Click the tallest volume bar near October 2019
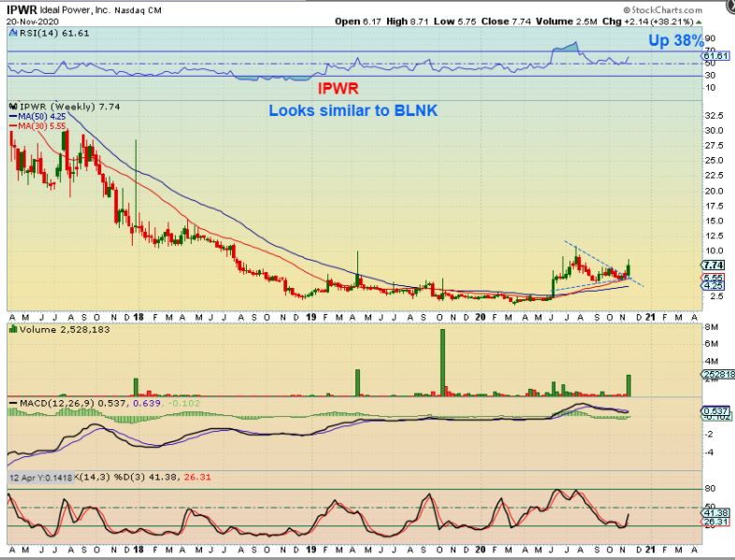735x560 pixels. (x=442, y=363)
